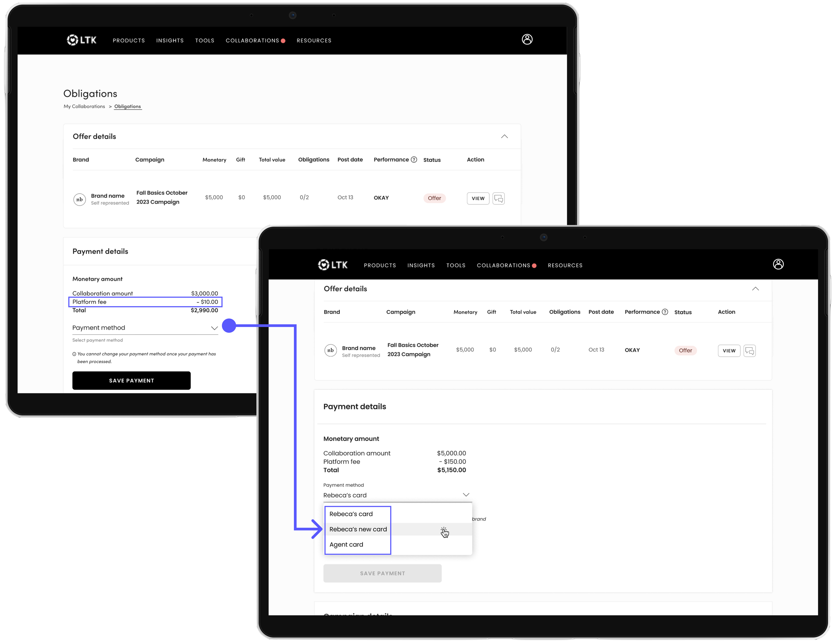The width and height of the screenshot is (833, 644).
Task: Collapse Offer details chevron in back tablet
Action: pos(504,136)
